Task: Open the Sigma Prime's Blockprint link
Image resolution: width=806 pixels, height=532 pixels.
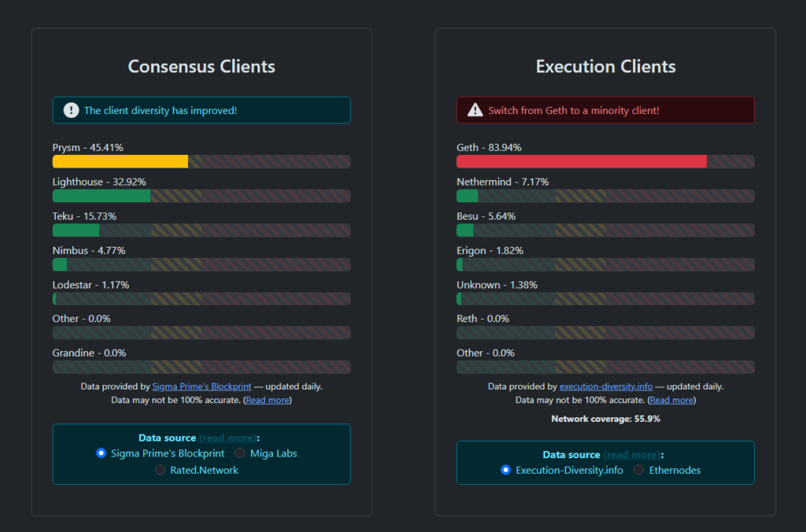Action: coord(201,386)
